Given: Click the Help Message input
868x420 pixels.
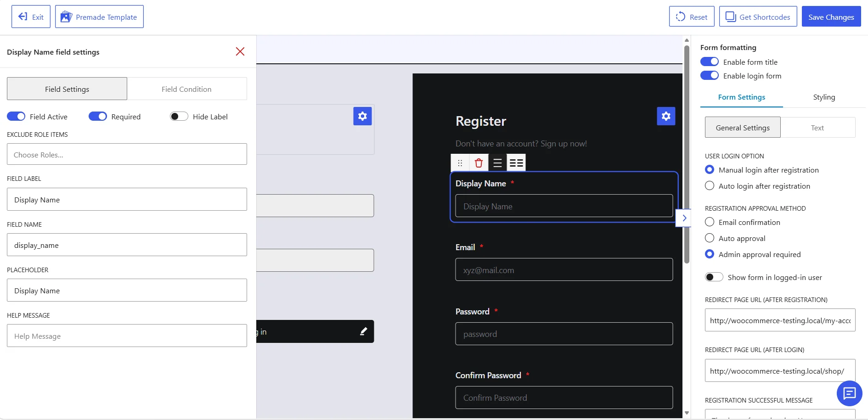Looking at the screenshot, I should coord(127,336).
